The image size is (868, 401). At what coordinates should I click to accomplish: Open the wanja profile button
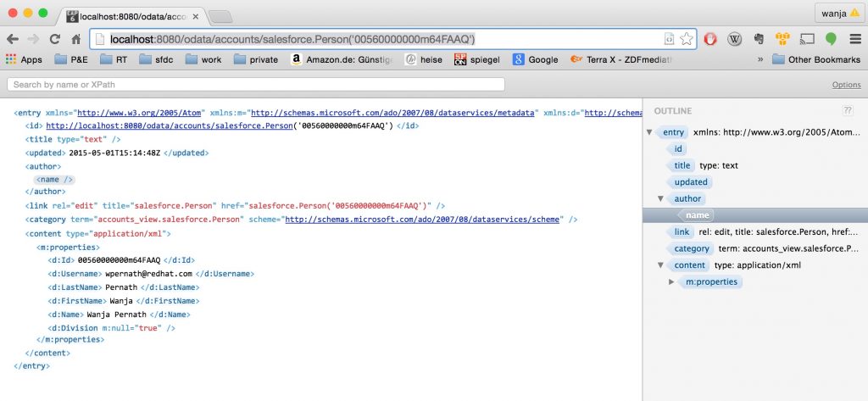pyautogui.click(x=840, y=14)
